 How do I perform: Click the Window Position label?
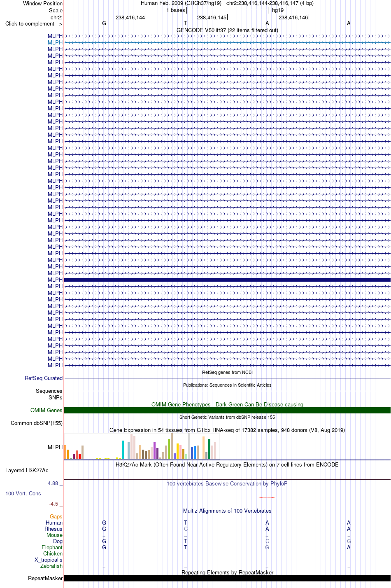tap(43, 3)
